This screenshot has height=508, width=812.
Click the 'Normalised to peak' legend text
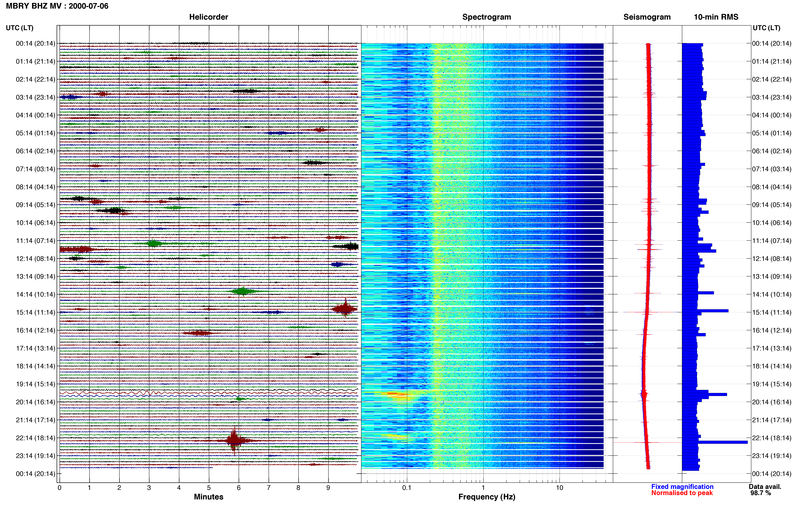pos(682,493)
